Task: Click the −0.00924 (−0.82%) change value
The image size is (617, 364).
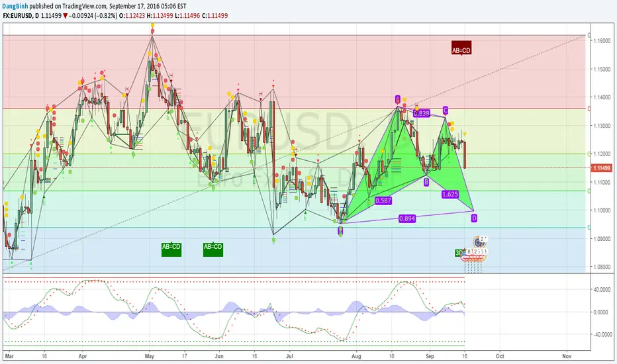Action: tap(93, 16)
